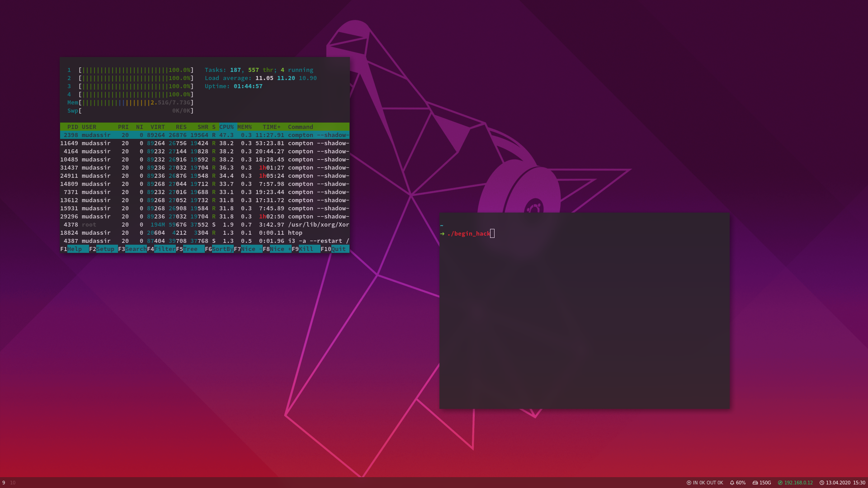Click the Tasks count line in htop
Viewport: 868px width, 488px height.
click(259, 70)
